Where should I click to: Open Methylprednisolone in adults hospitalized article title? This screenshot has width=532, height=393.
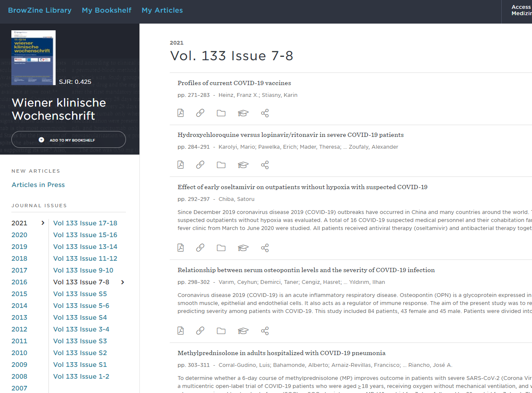pos(281,353)
